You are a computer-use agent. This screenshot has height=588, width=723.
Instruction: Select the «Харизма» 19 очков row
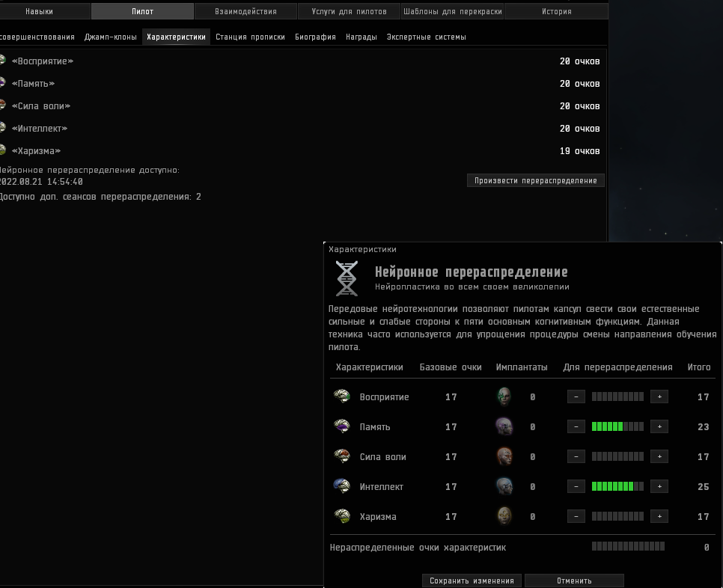pyautogui.click(x=302, y=151)
